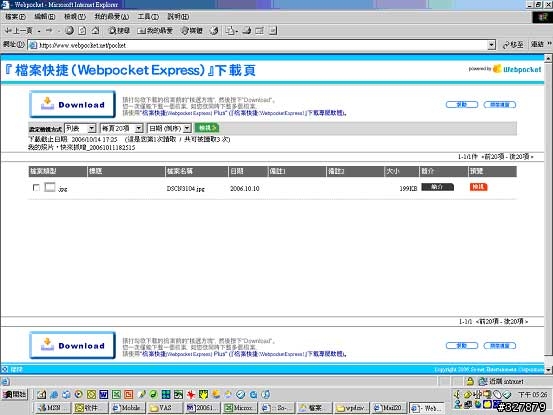Open the 列表 view mode dropdown
The width and height of the screenshot is (553, 415).
coord(80,128)
